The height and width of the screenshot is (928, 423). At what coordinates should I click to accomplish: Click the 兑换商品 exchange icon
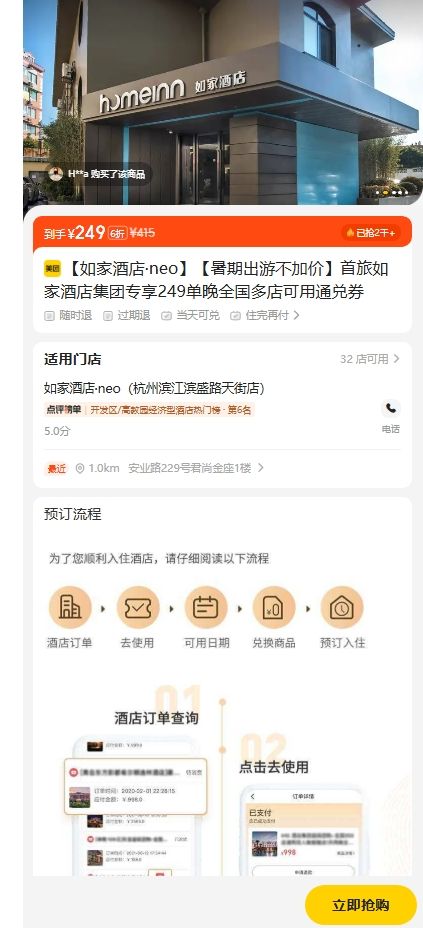point(274,607)
